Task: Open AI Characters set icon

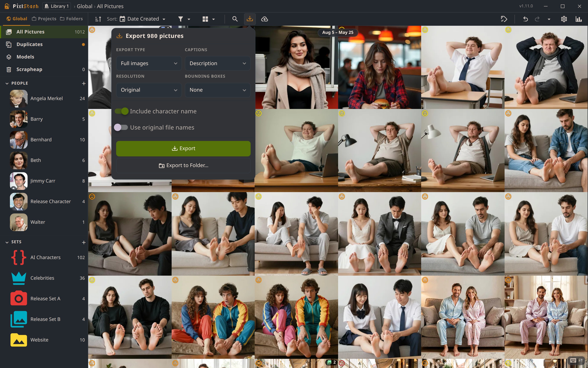Action: [19, 257]
